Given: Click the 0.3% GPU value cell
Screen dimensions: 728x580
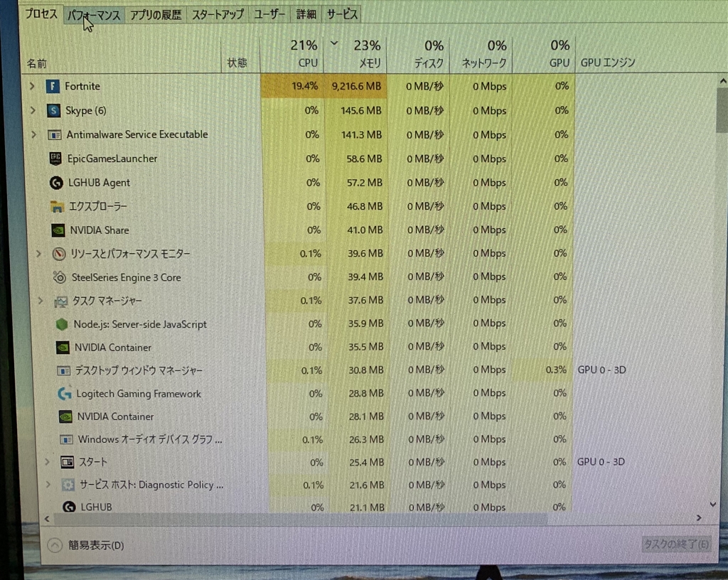Looking at the screenshot, I should pos(543,370).
